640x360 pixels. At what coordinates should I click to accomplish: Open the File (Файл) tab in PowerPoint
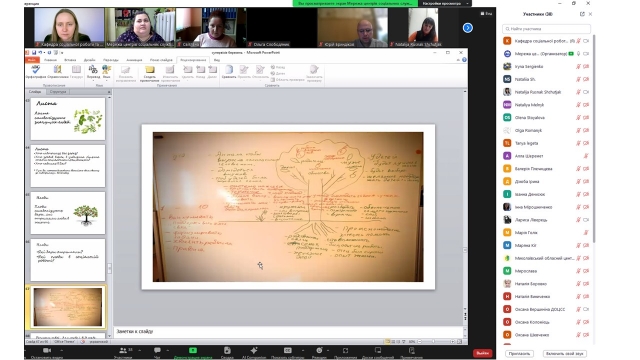[32, 60]
